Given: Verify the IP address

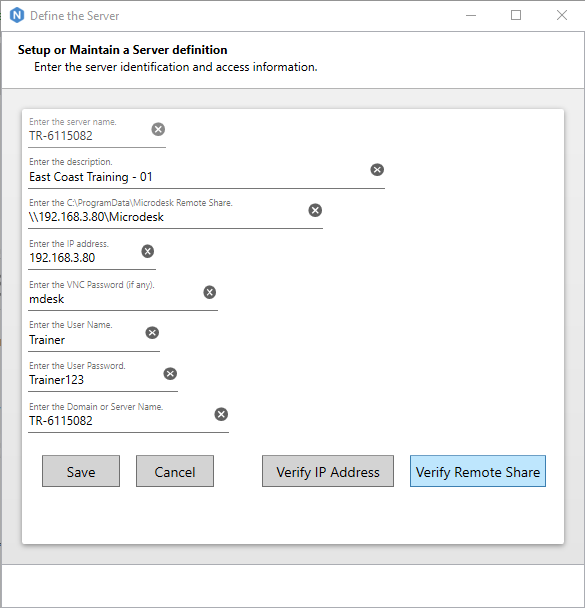Looking at the screenshot, I should [328, 471].
